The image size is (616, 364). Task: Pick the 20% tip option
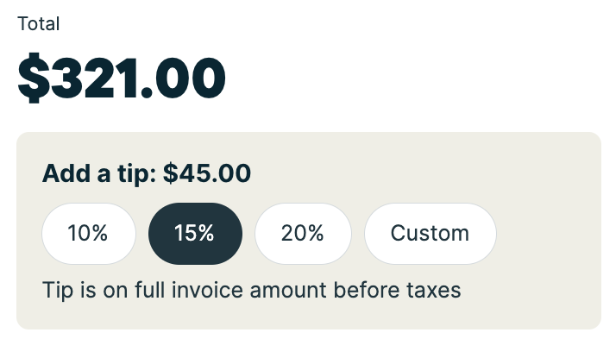302,233
